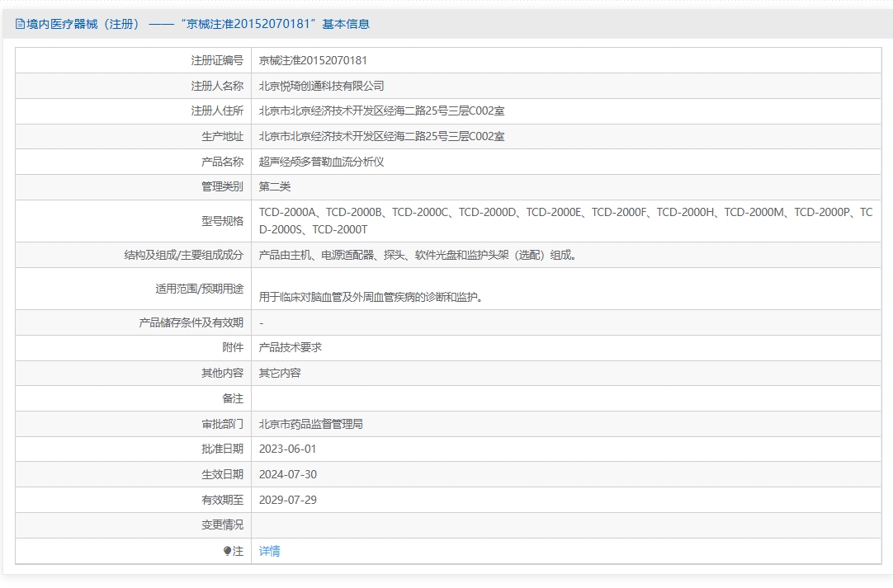The height and width of the screenshot is (588, 893).
Task: Click the 注册人名称 label
Action: coord(217,86)
